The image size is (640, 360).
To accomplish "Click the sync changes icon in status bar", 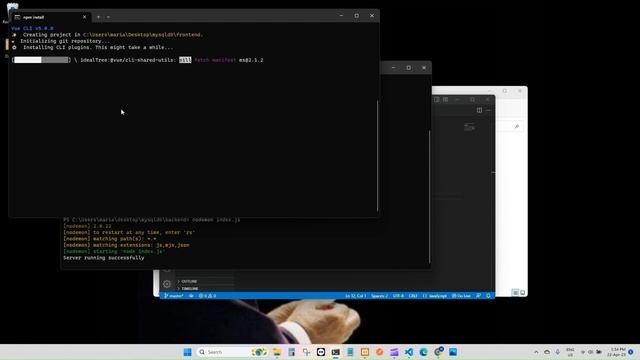I will coord(191,296).
